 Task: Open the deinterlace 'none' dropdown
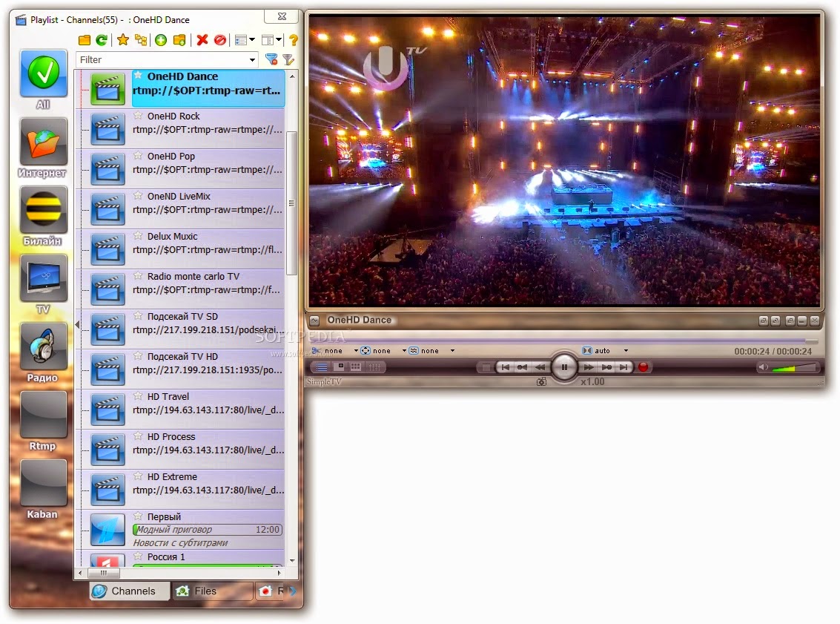point(452,351)
